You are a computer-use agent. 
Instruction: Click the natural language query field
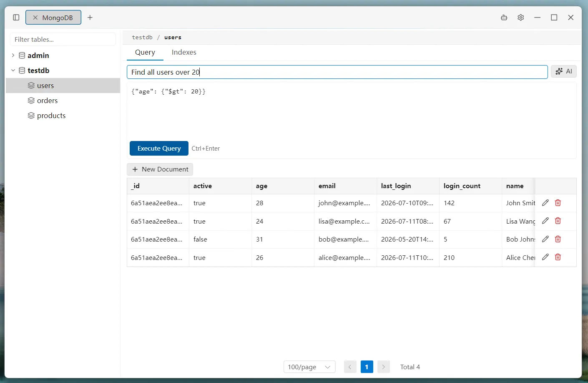337,72
